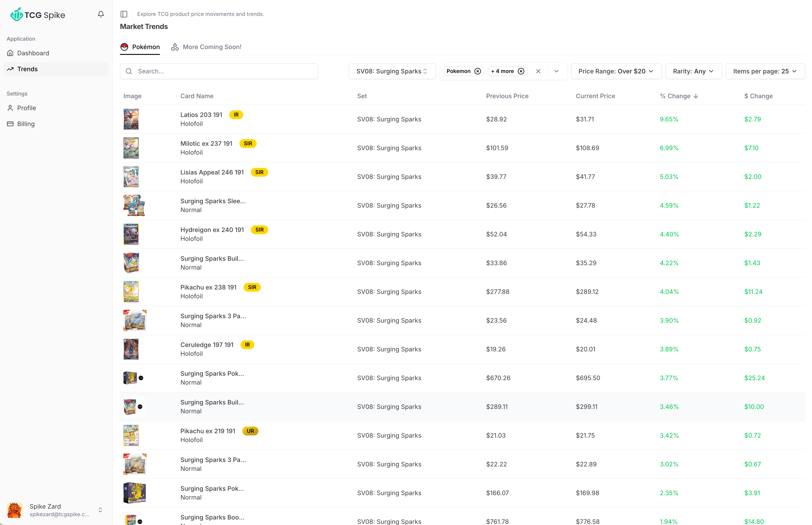The image size is (812, 525).
Task: Toggle the sidebar panel icon
Action: click(124, 14)
